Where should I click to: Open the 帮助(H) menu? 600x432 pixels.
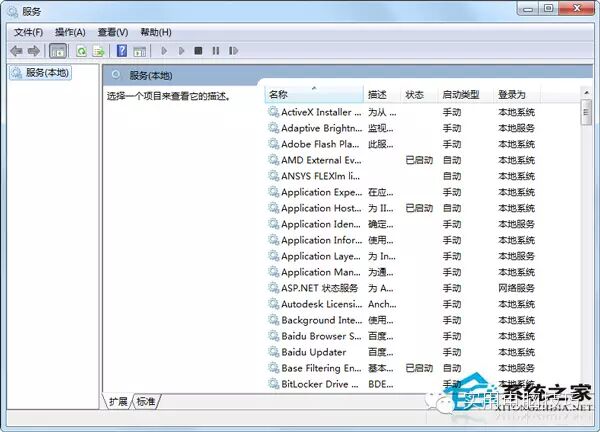click(x=156, y=32)
